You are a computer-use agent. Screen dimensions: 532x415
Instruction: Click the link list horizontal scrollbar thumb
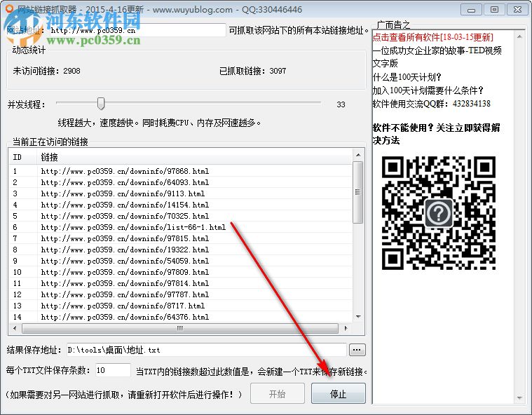coord(180,328)
